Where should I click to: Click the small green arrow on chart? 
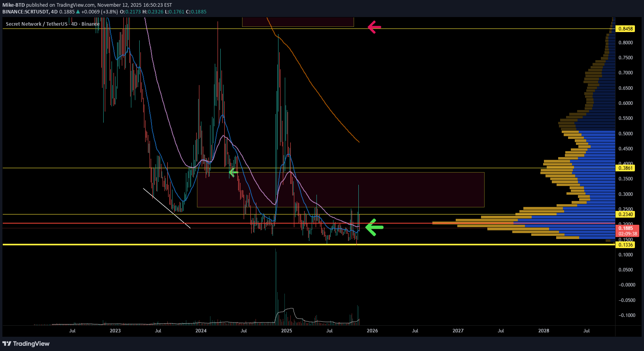point(233,173)
